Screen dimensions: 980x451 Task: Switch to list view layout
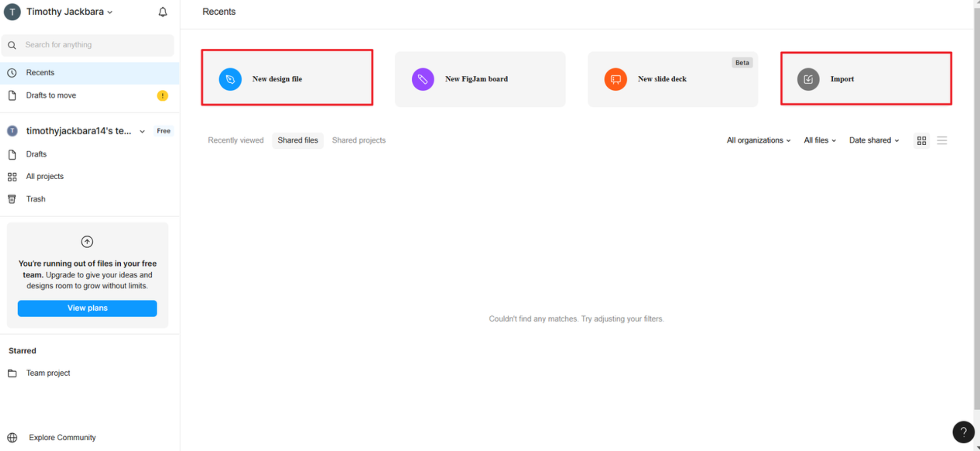(x=942, y=140)
